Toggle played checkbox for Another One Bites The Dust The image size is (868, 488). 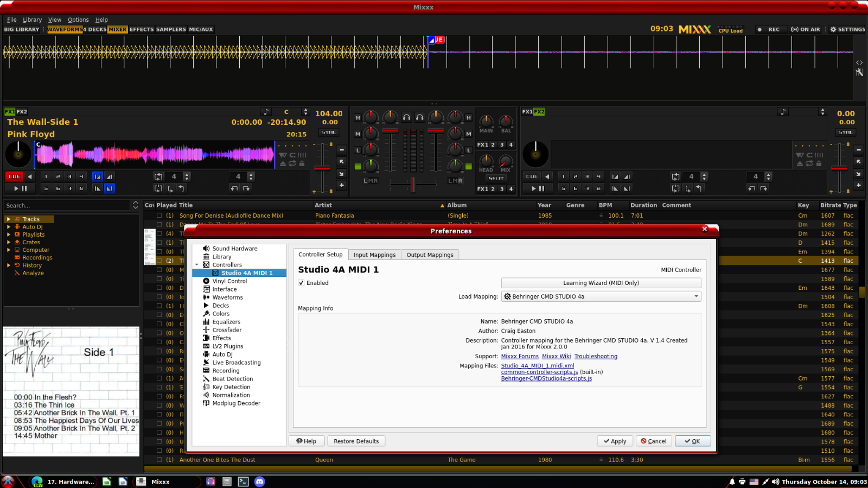click(x=159, y=460)
